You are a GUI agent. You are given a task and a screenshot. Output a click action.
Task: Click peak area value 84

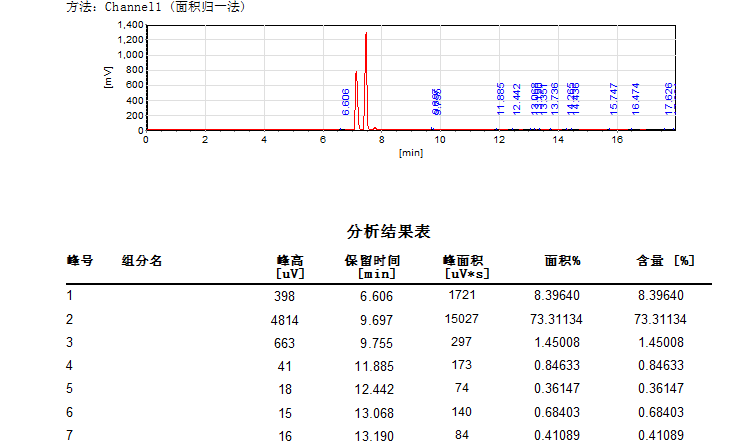[x=462, y=435]
